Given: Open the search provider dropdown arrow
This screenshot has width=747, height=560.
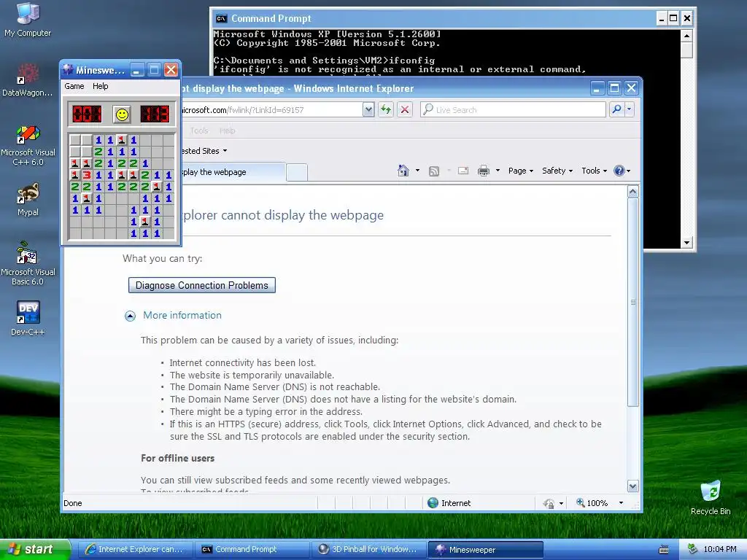Looking at the screenshot, I should 629,109.
